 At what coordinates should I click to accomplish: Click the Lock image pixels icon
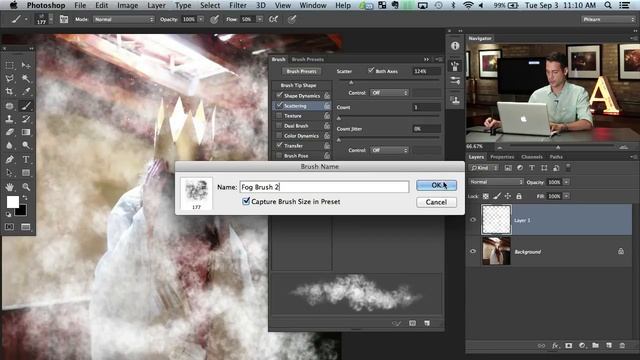click(497, 196)
